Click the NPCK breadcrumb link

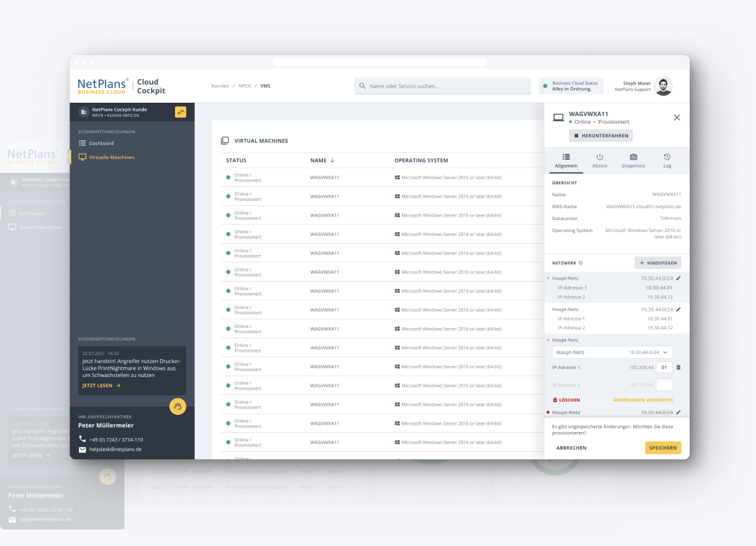pyautogui.click(x=245, y=86)
